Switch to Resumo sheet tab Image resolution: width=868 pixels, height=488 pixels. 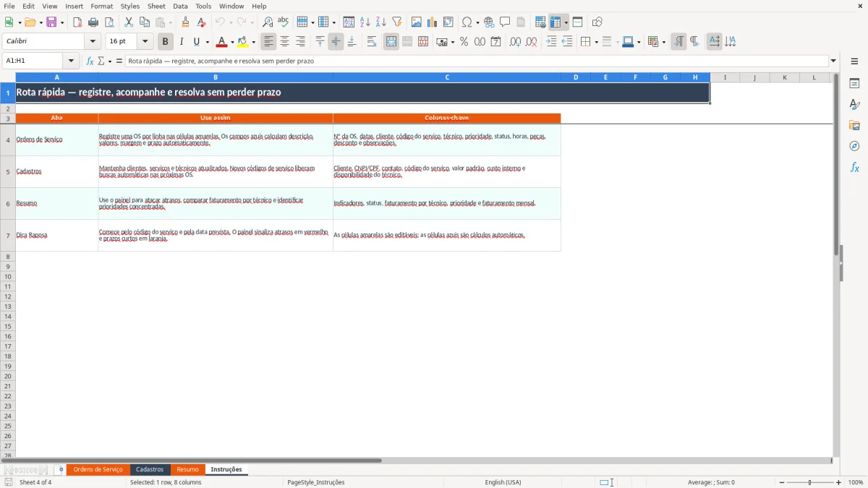[x=187, y=470]
